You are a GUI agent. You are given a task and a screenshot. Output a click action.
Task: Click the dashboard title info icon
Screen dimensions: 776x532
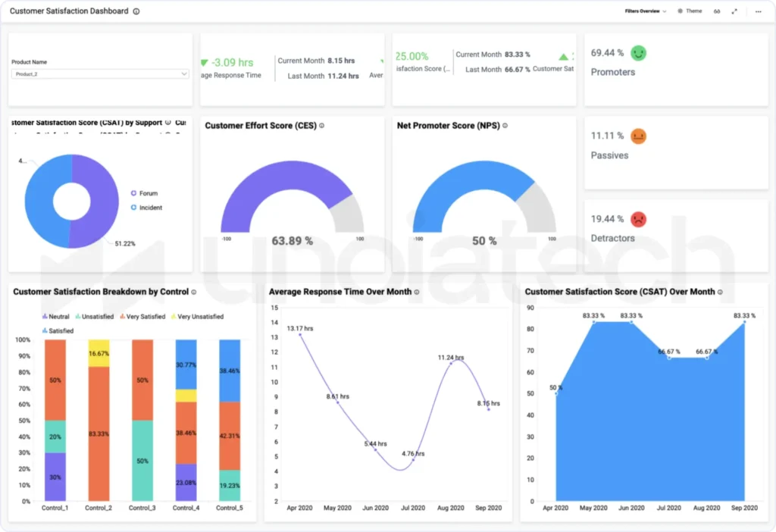[136, 11]
